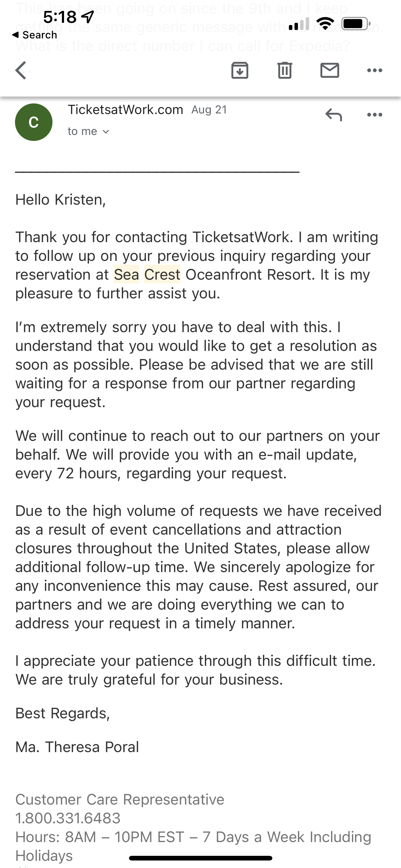Tap the battery status icon
The image size is (401, 868).
coord(355,24)
